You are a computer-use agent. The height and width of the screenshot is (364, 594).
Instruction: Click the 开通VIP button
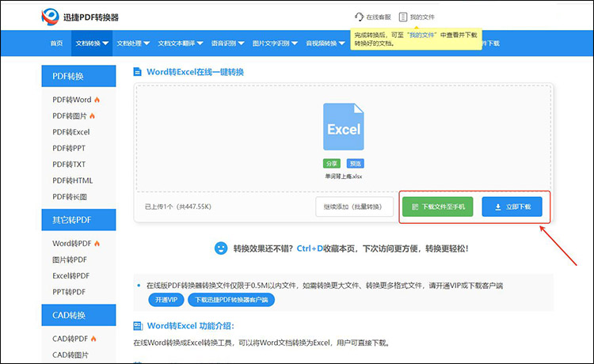click(x=166, y=300)
